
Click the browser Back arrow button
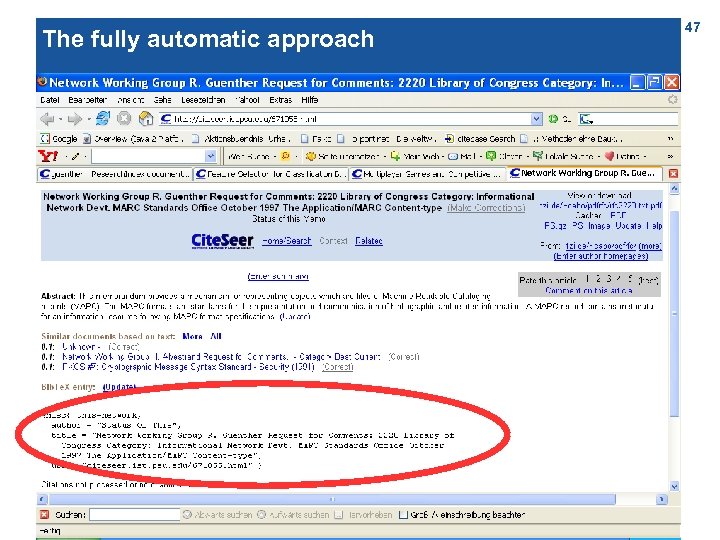(x=46, y=119)
